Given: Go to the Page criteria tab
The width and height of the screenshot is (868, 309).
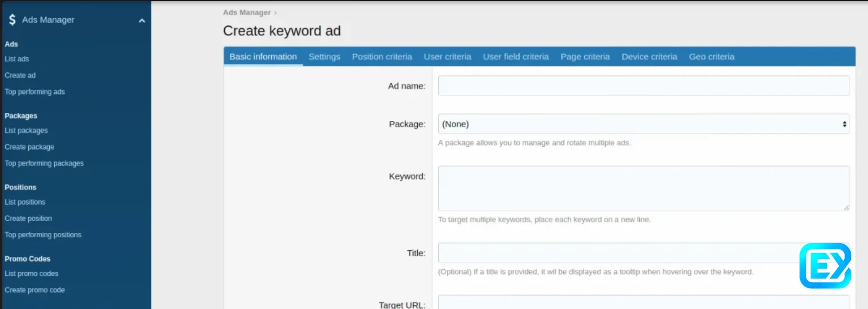Looking at the screenshot, I should coord(585,56).
